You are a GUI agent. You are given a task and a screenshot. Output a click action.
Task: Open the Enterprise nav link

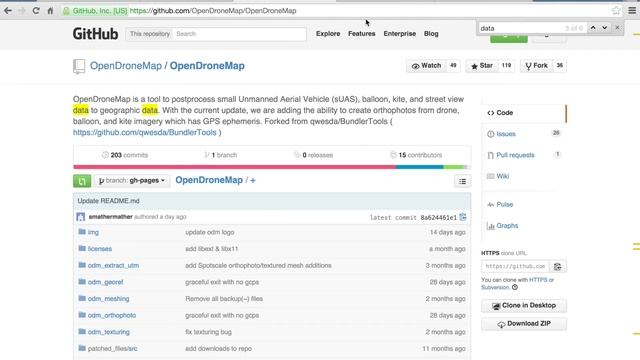(400, 34)
